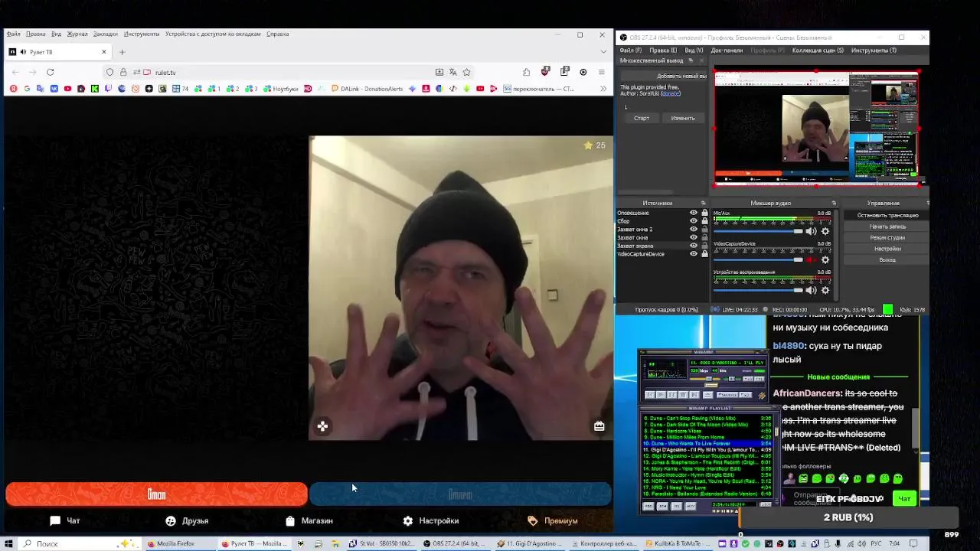Viewport: 980px width, 551px height.
Task: Mute the Mic/Aux channel in OBS mixer
Action: 811,231
